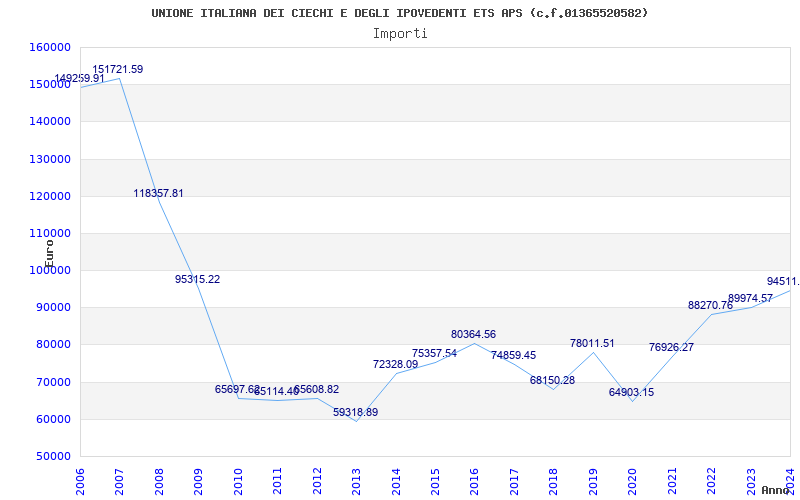Screen dimensions: 800x500
Task: Select data label 64903.15
Action: click(632, 392)
